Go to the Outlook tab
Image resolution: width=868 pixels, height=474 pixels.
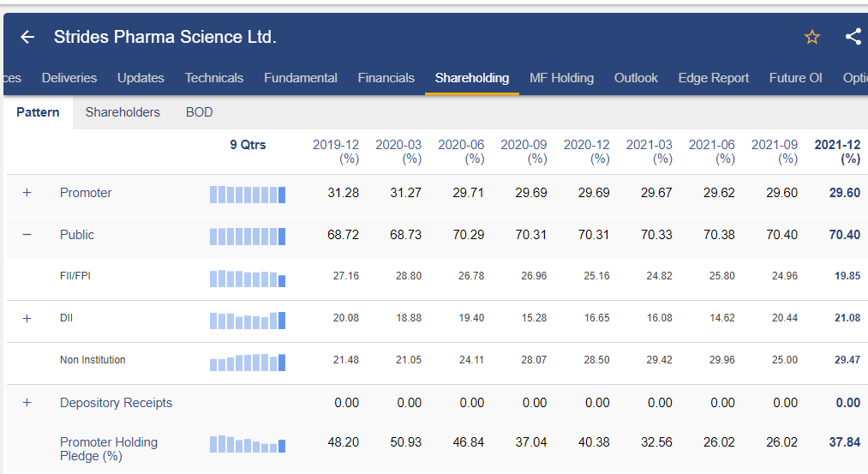pos(636,78)
